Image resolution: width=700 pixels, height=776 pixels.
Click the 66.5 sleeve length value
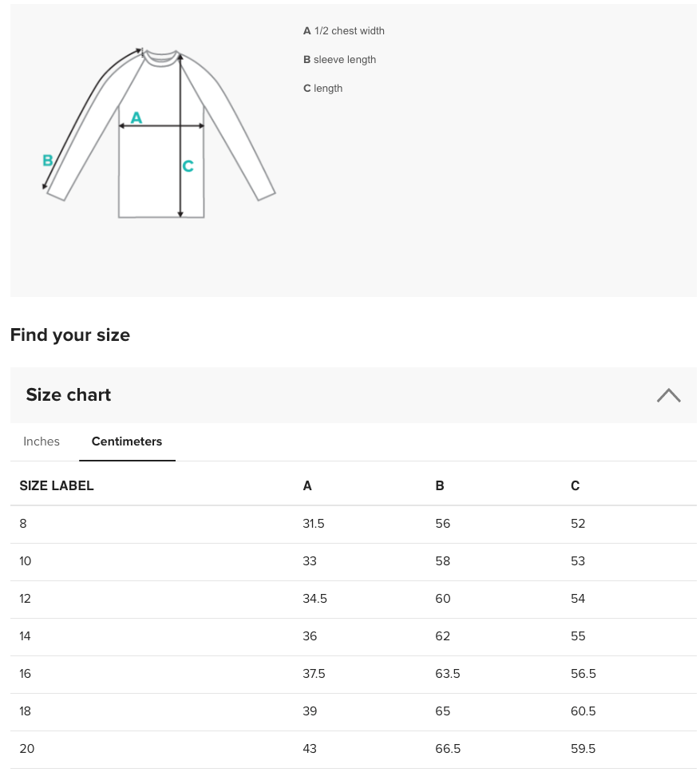(448, 749)
